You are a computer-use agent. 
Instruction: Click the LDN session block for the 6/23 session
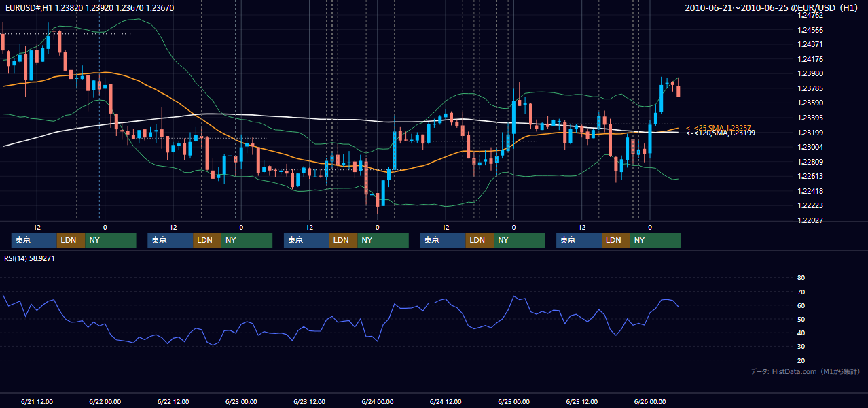click(344, 240)
